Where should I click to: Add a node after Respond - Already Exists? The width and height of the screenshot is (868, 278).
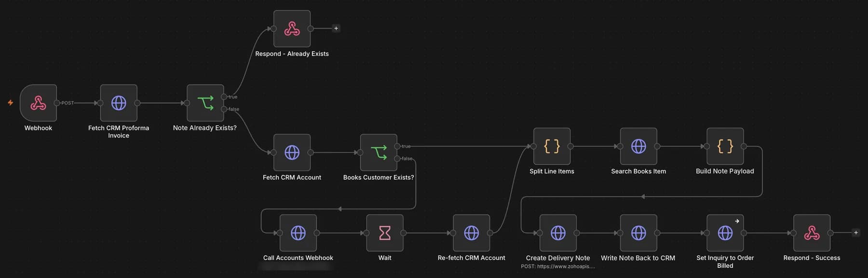point(336,28)
